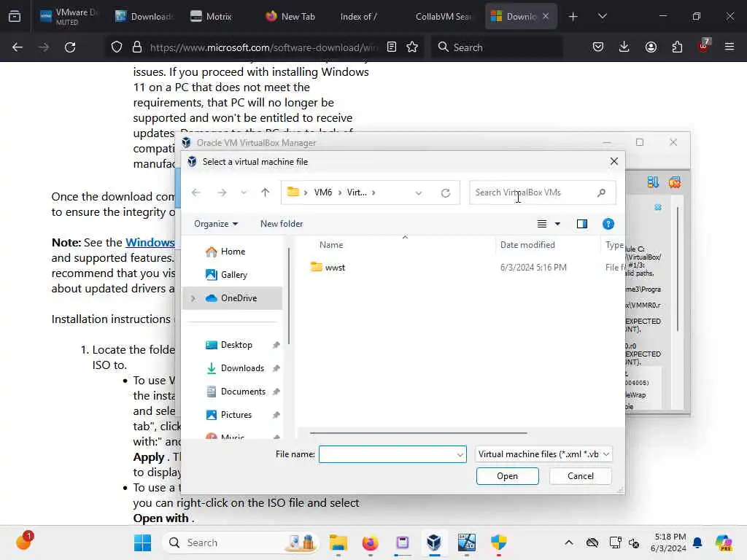Image resolution: width=747 pixels, height=560 pixels.
Task: Open File Explorer from taskbar
Action: pyautogui.click(x=338, y=542)
